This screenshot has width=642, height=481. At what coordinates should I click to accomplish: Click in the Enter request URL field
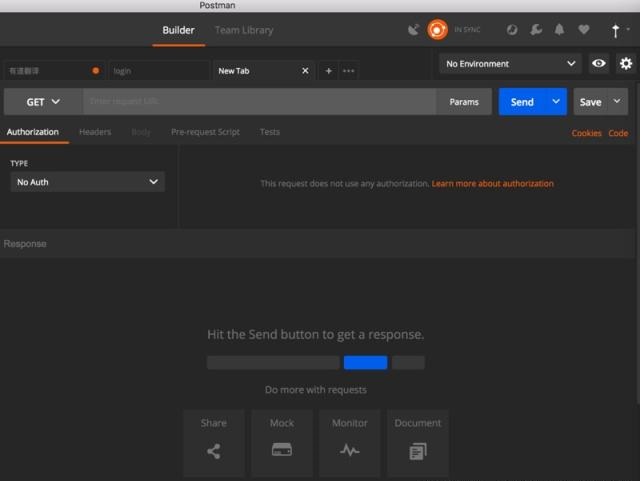[x=260, y=102]
